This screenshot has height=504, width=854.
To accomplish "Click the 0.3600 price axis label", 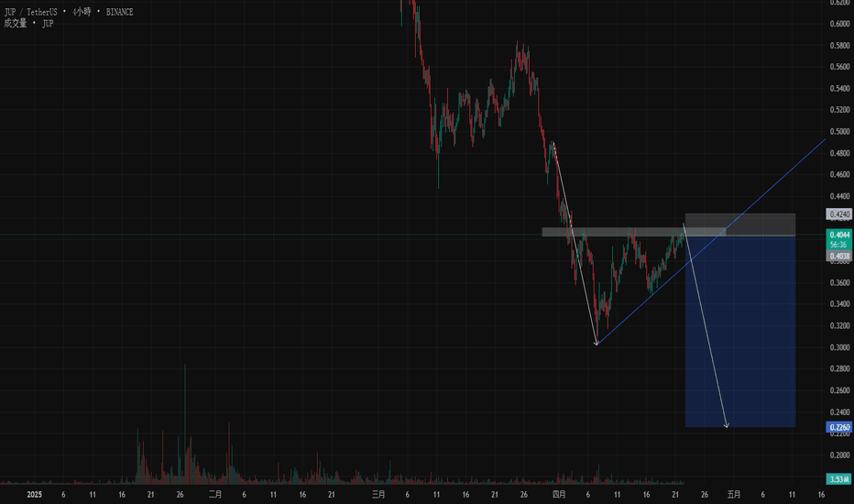I will tap(839, 282).
